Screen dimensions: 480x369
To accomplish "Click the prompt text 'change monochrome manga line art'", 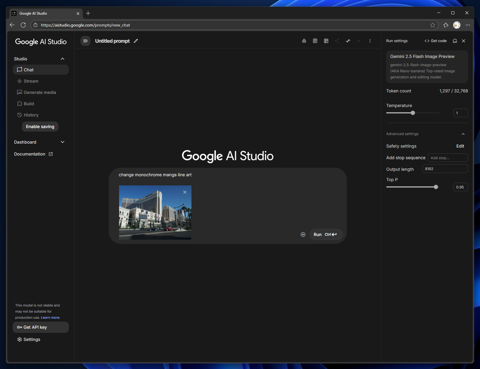I will pyautogui.click(x=155, y=175).
